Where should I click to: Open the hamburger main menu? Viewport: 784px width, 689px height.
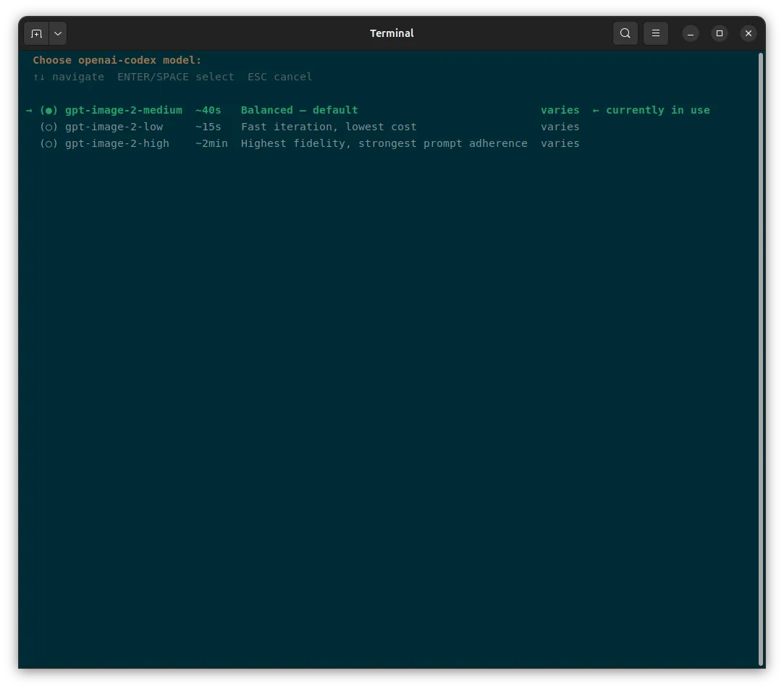tap(655, 33)
